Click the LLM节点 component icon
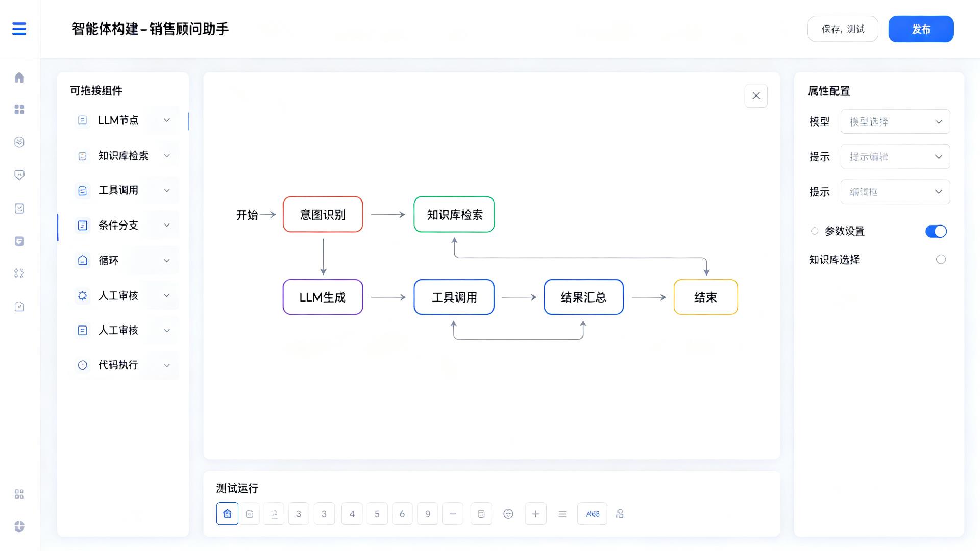 click(82, 120)
